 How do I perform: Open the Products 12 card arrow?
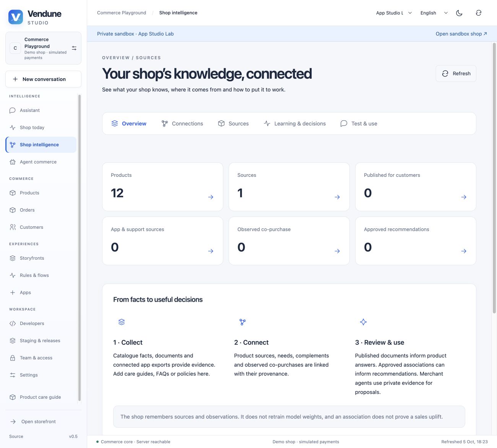pyautogui.click(x=211, y=197)
